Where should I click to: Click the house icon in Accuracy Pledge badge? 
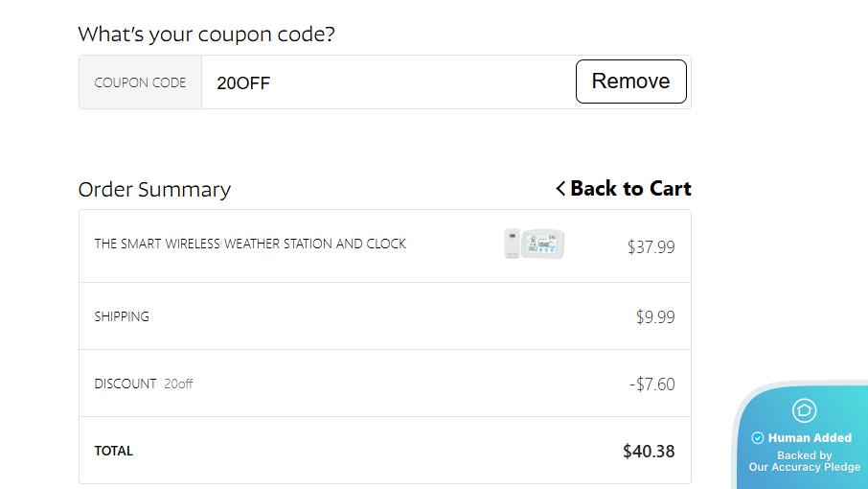pos(804,411)
